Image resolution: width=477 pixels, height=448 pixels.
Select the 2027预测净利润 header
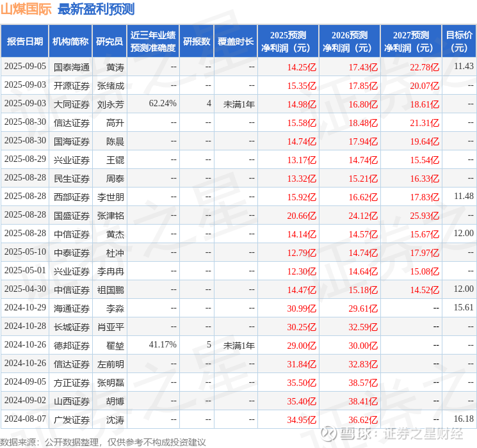tap(411, 42)
